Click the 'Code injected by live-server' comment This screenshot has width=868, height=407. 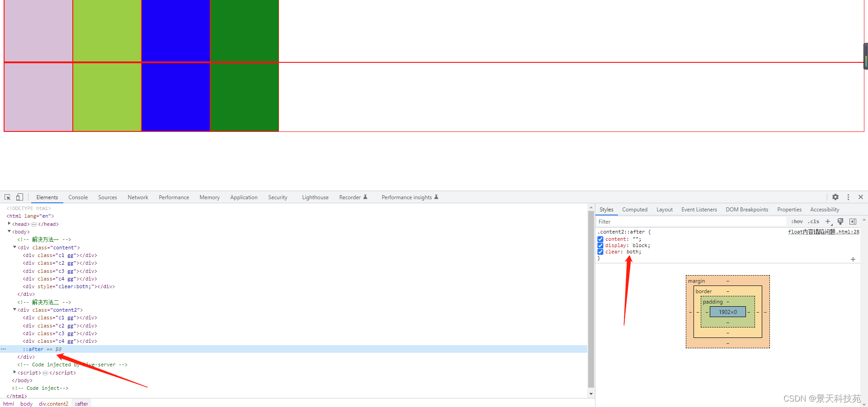[x=72, y=365]
